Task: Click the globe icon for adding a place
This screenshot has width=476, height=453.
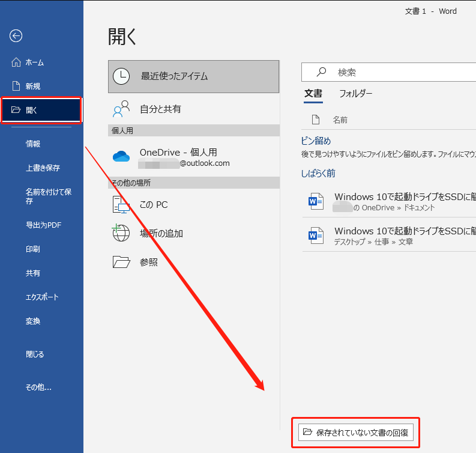Action: tap(121, 233)
